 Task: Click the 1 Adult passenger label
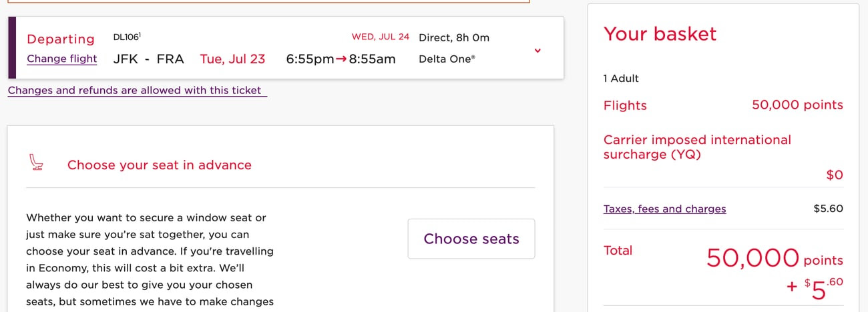click(x=621, y=78)
